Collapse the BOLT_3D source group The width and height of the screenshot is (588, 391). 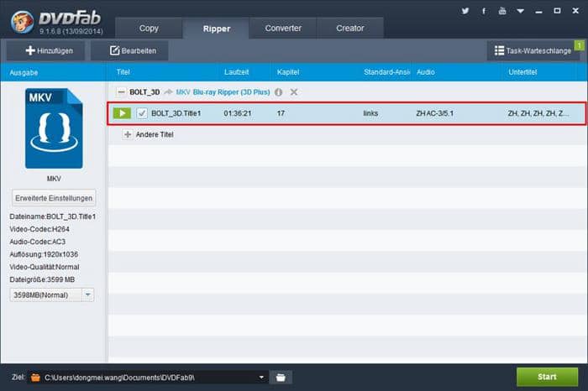pos(121,91)
